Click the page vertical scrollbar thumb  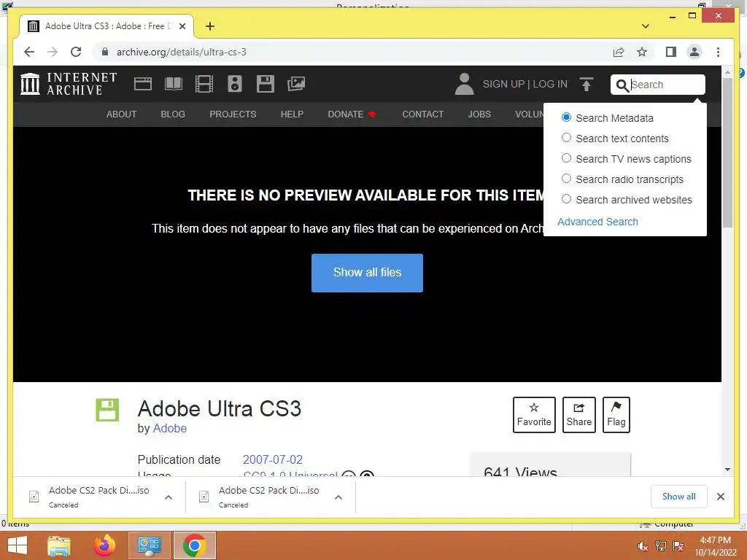pos(727,152)
